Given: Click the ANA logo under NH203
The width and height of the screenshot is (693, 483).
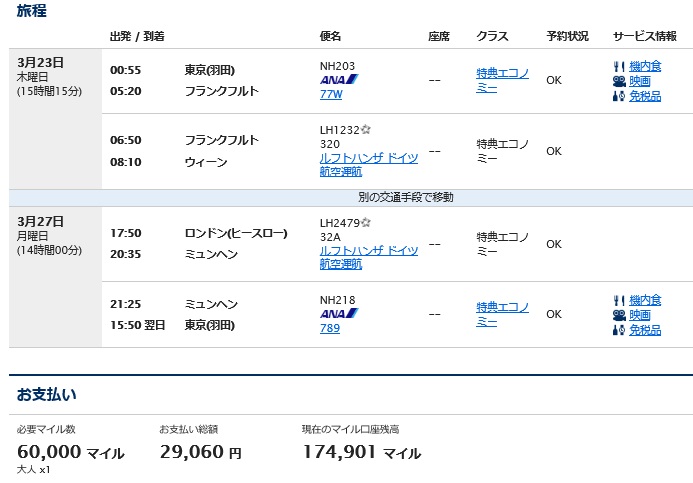Looking at the screenshot, I should (339, 80).
